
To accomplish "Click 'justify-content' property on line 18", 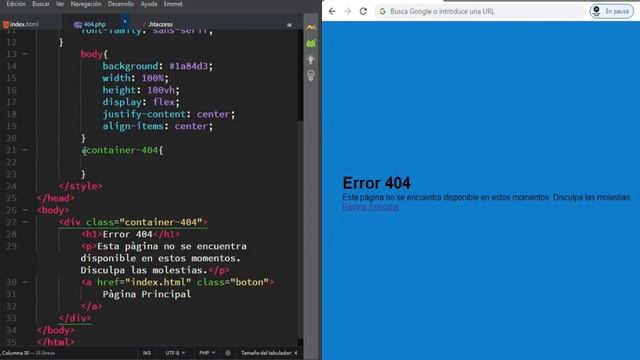I will (x=144, y=114).
